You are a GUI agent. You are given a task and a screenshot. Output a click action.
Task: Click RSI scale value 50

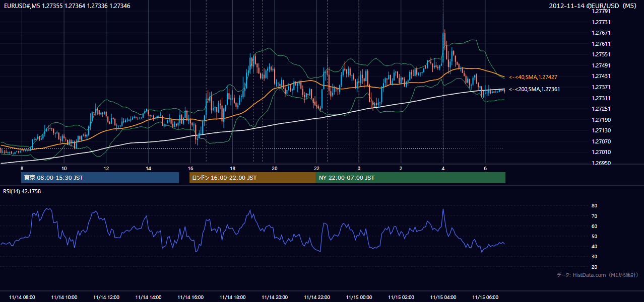click(594, 236)
